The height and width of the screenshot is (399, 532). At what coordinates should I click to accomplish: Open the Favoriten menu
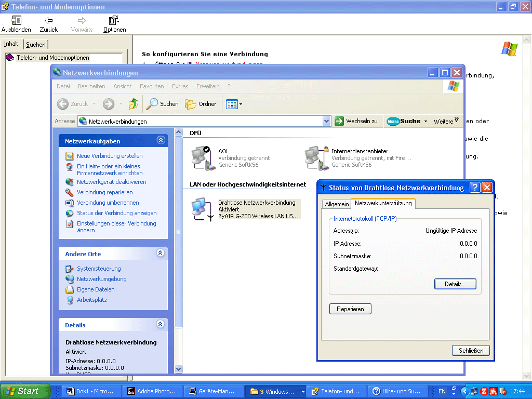152,86
